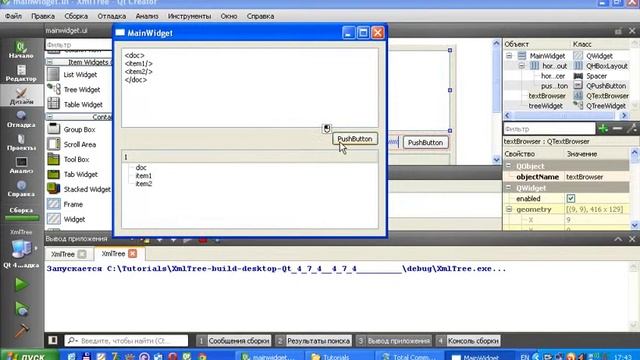This screenshot has width=640, height=360.
Task: Open Результаты поиска pane
Action: (x=313, y=340)
